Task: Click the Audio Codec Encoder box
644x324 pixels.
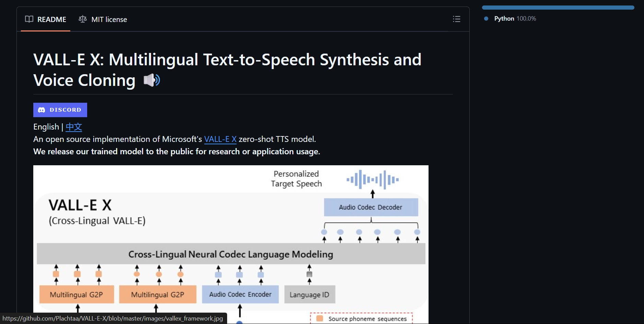Action: coord(240,294)
